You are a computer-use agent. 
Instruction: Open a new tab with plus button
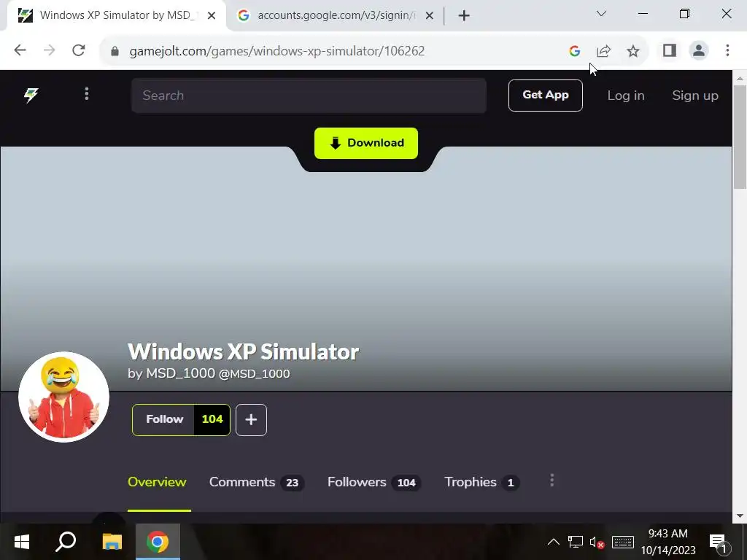464,16
